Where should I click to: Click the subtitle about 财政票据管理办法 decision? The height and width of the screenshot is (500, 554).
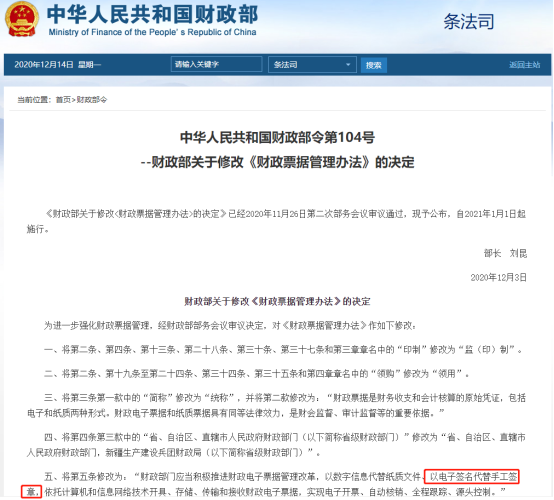click(277, 162)
